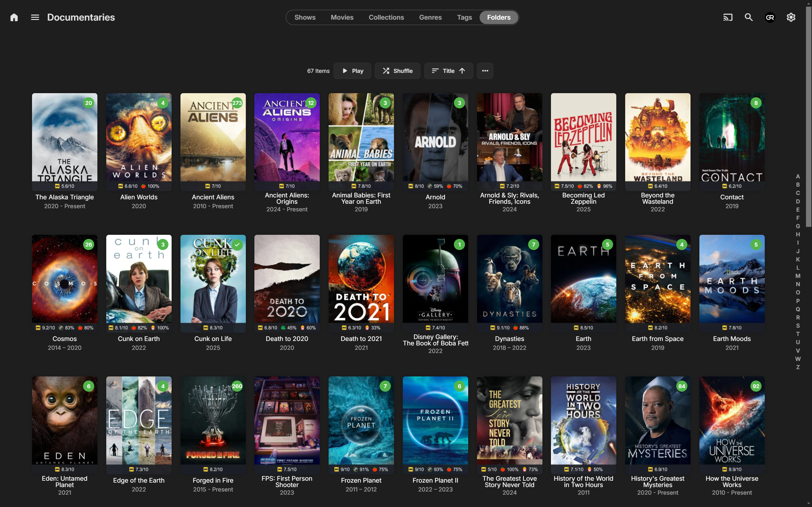Screen dimensions: 812x507
Task: Open the Cosmos poster thumbnail
Action: (65, 279)
